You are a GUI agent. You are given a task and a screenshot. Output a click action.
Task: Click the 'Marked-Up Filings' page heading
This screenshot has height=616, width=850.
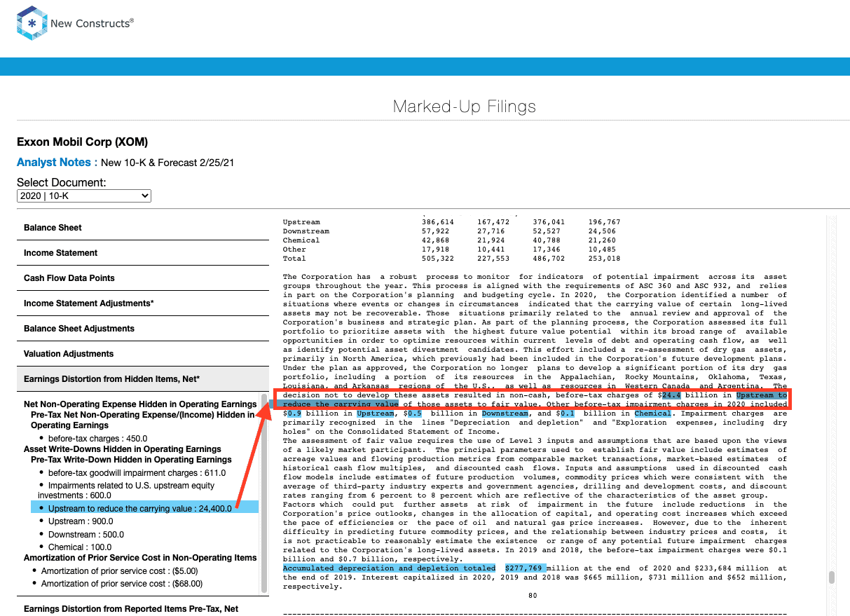465,107
